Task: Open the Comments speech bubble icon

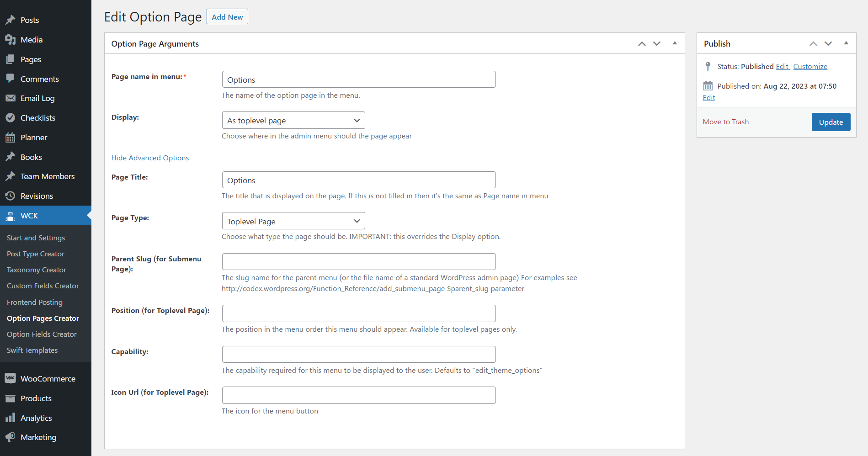Action: (11, 79)
